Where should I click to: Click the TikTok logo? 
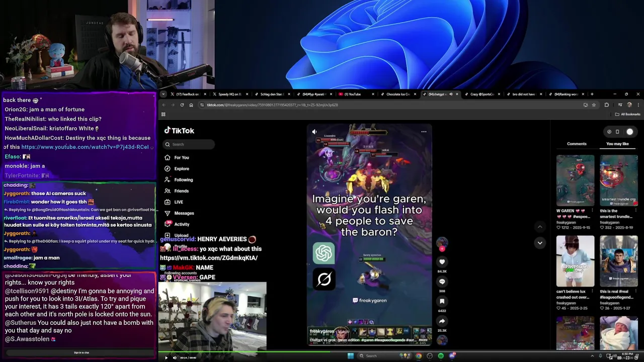click(179, 130)
